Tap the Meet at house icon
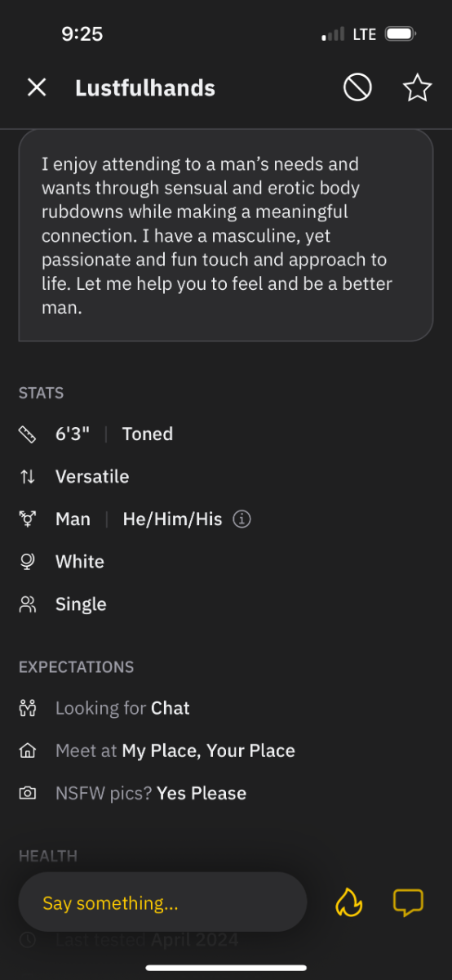The width and height of the screenshot is (452, 980). pos(28,751)
